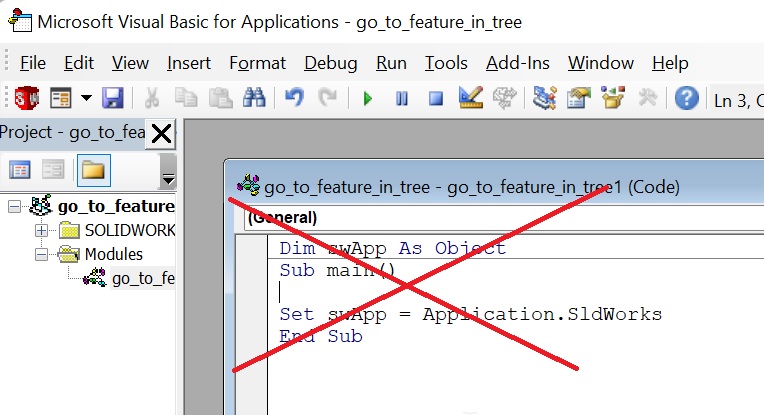
Task: Select the Modules folder in tree
Action: [114, 254]
